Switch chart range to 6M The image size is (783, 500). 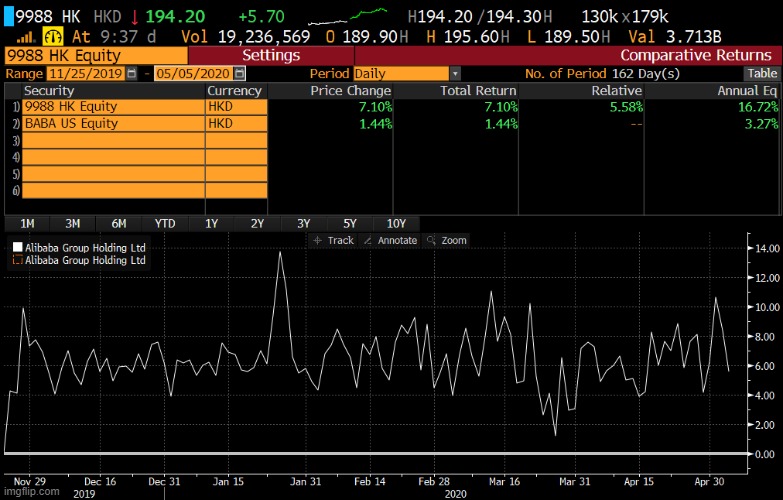click(x=119, y=223)
